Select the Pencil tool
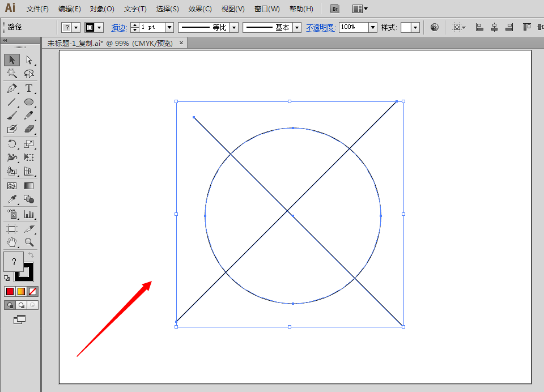544x392 pixels. [x=29, y=115]
